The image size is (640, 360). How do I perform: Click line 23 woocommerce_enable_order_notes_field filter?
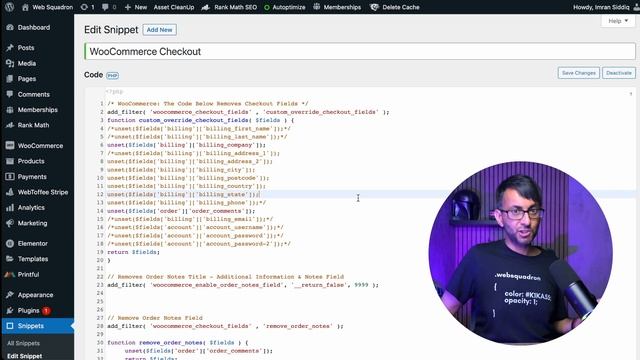pyautogui.click(x=243, y=285)
